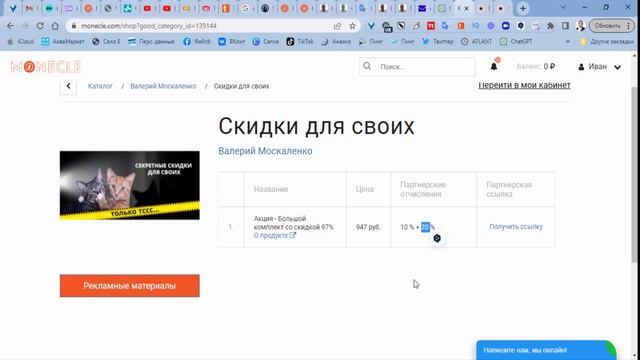Open the О продукте link

click(275, 236)
